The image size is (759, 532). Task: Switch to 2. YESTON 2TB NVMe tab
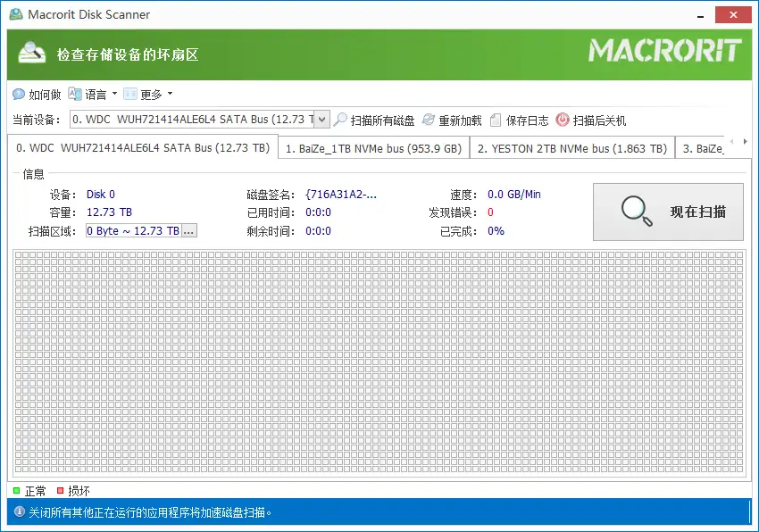click(572, 148)
